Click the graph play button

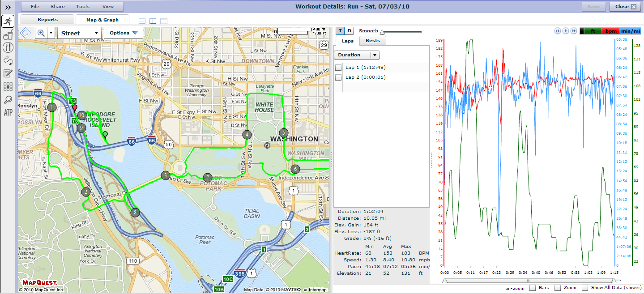(566, 31)
